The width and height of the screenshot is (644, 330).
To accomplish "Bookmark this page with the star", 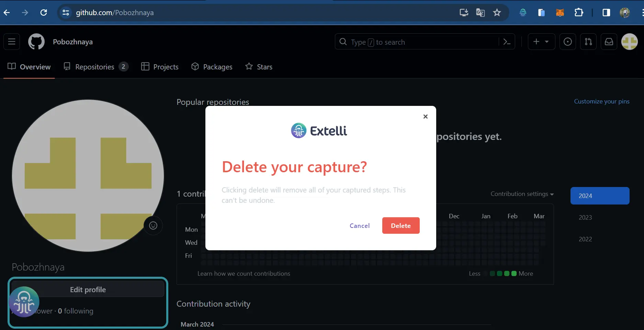I will pos(497,13).
